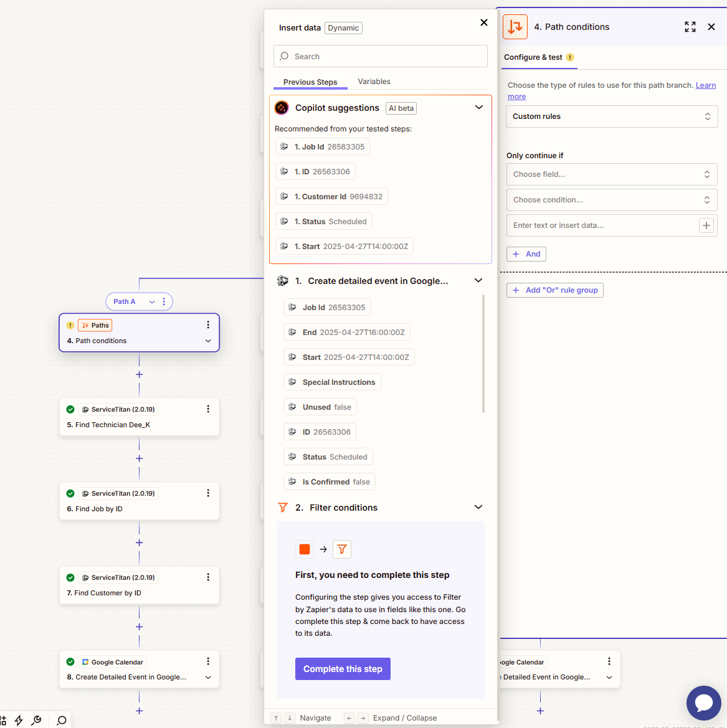The height and width of the screenshot is (728, 727).
Task: Pick the 'Unused false' data pill
Action: tap(320, 407)
